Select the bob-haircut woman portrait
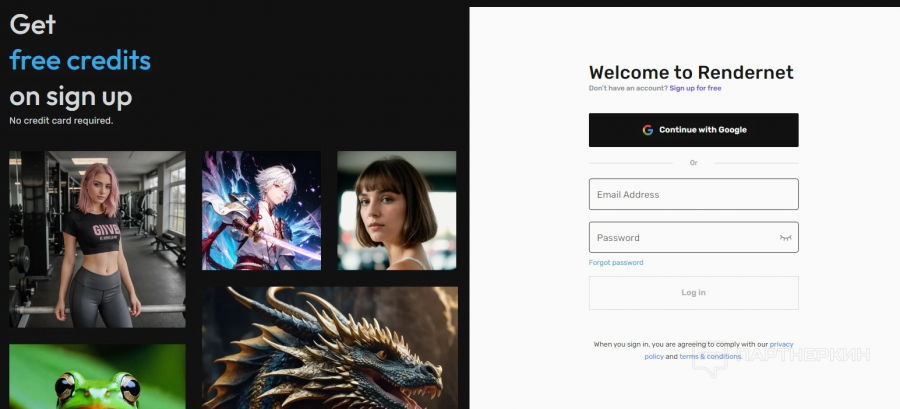900x409 pixels. [x=397, y=211]
